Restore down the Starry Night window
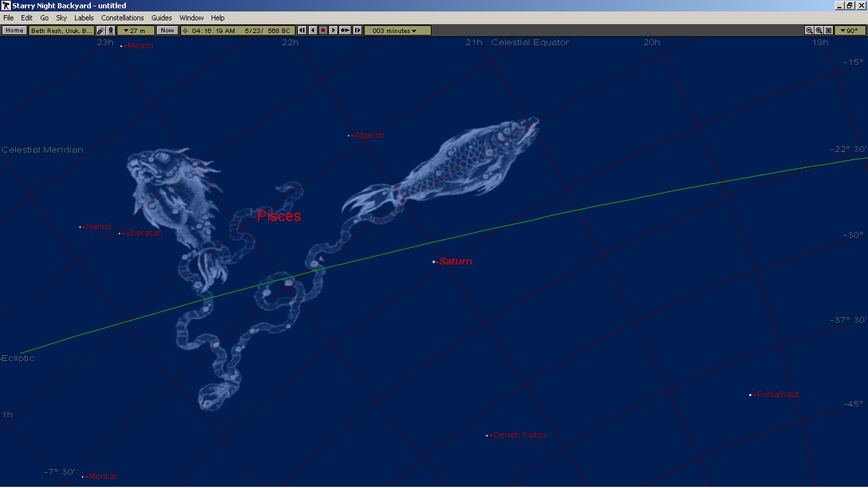Screen dimensions: 868x488 (x=850, y=6)
